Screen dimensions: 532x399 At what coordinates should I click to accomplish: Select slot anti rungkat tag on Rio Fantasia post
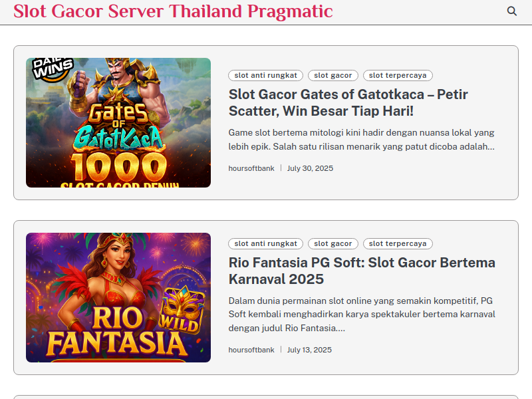point(265,243)
